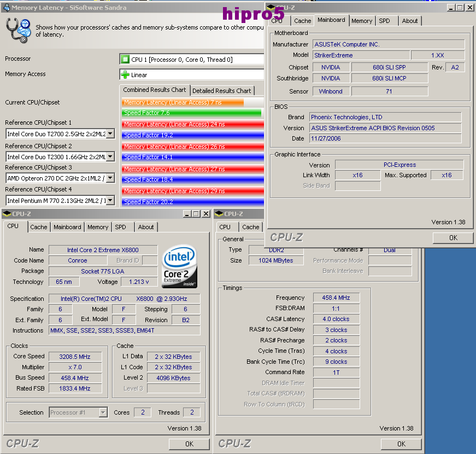
Task: Select Mainboard tab in top-right CPU-Z window
Action: (331, 20)
